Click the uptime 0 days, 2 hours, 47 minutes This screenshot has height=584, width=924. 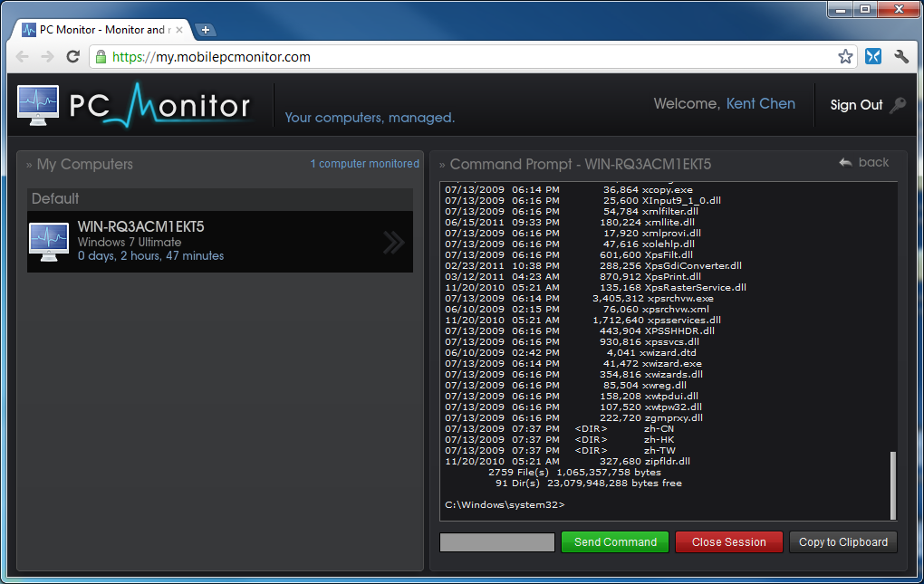[x=151, y=256]
